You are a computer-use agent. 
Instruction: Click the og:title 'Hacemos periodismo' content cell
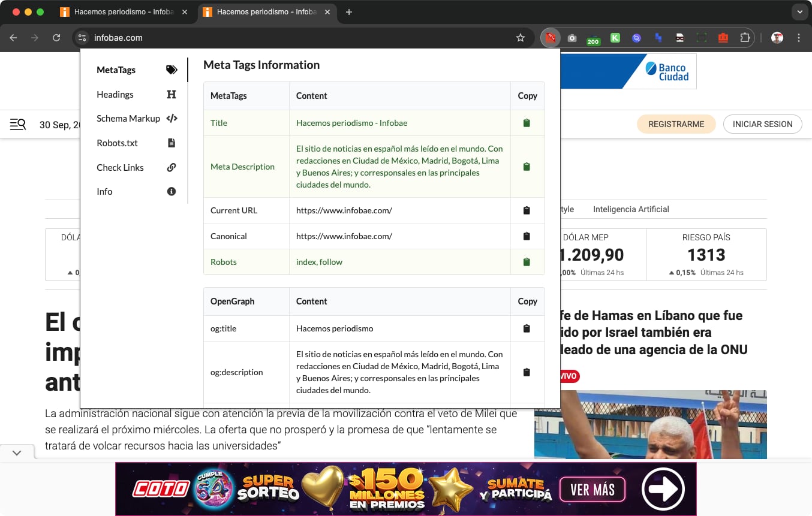pos(400,328)
